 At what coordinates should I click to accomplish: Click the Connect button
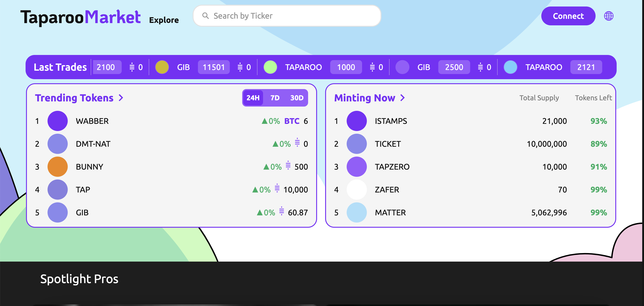568,16
